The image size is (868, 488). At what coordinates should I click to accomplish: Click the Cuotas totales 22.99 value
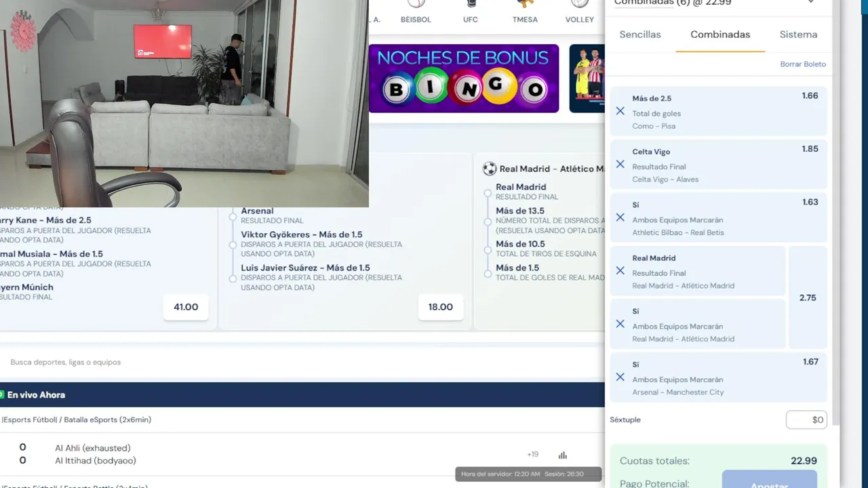(804, 461)
